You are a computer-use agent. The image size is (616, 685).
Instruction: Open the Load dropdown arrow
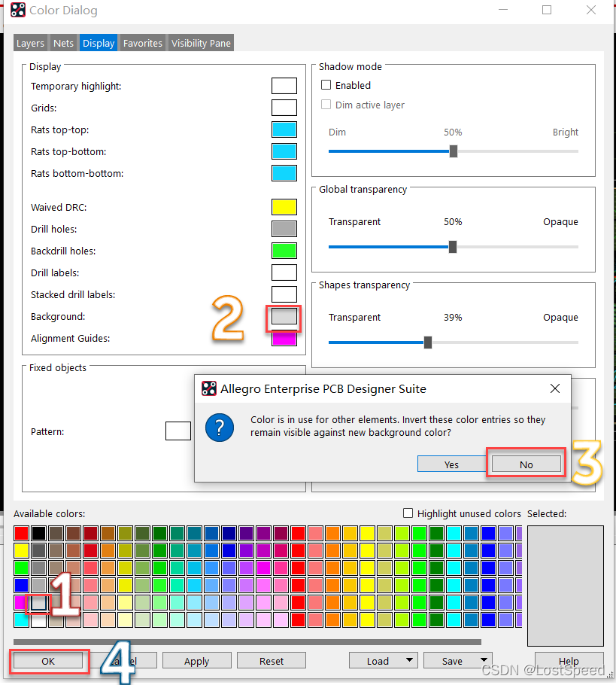tap(410, 661)
